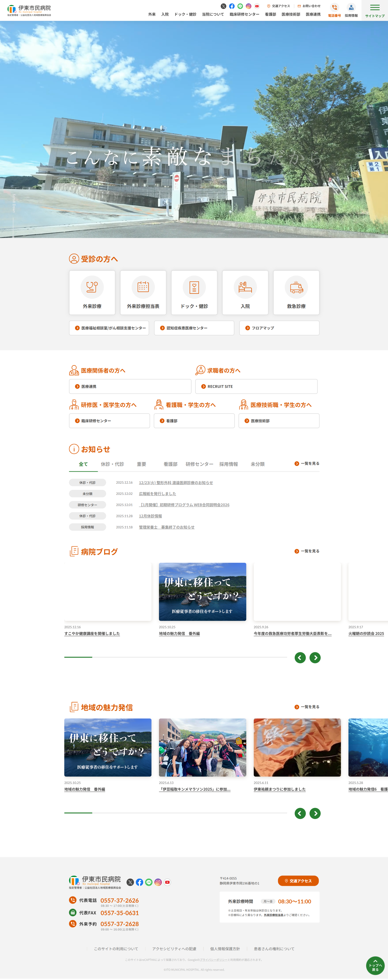Click the RECRUIT SITE button

point(256,387)
